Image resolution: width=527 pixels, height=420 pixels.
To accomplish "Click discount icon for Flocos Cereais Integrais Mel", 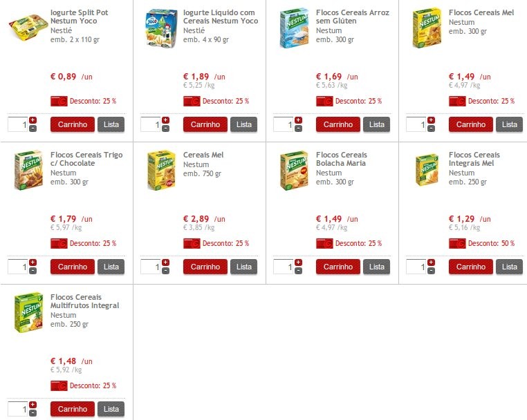I will coord(457,243).
